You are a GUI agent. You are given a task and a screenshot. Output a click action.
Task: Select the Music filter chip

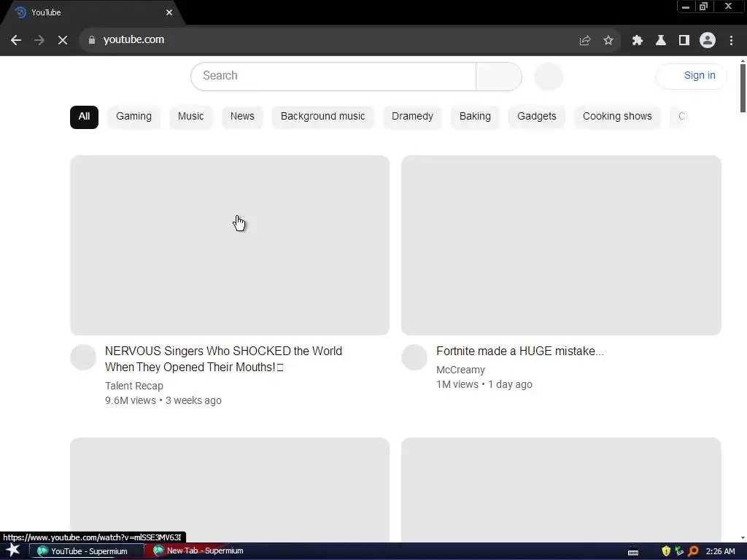tap(190, 117)
